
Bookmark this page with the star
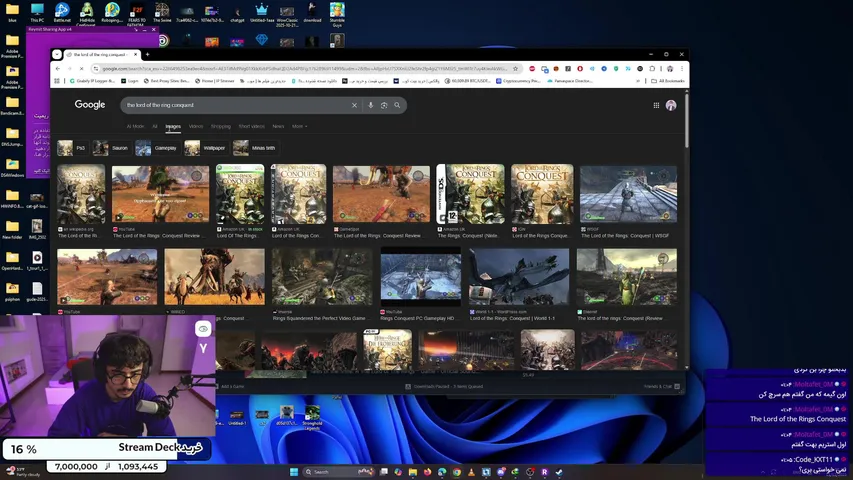[515, 69]
